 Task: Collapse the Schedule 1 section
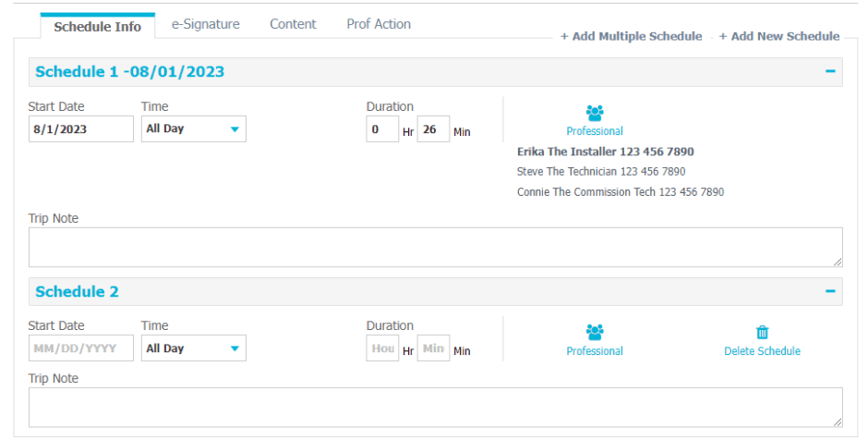pos(830,71)
